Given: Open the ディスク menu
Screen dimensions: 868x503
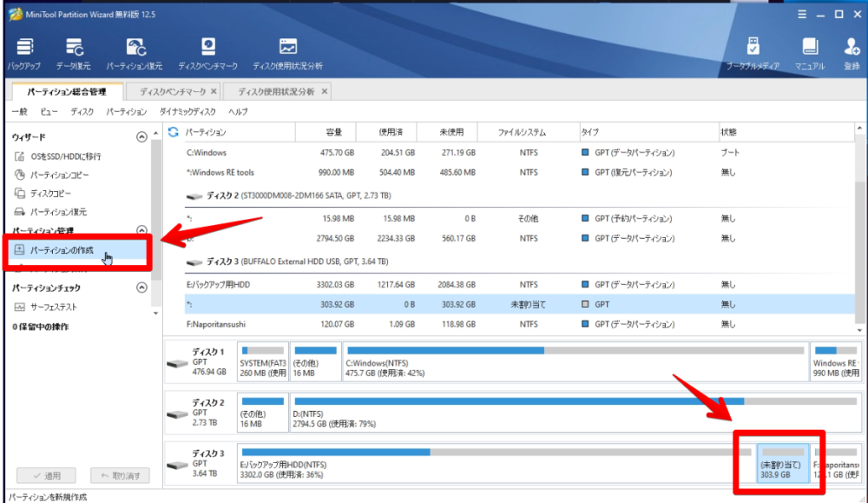Looking at the screenshot, I should coord(82,112).
